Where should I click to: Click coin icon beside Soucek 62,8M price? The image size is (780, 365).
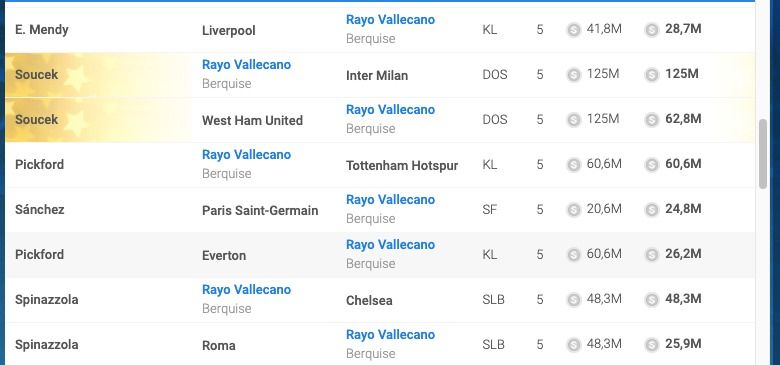[x=652, y=120]
